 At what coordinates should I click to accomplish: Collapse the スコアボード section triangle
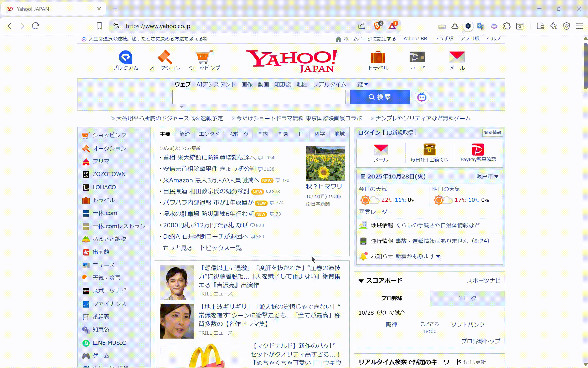[361, 281]
